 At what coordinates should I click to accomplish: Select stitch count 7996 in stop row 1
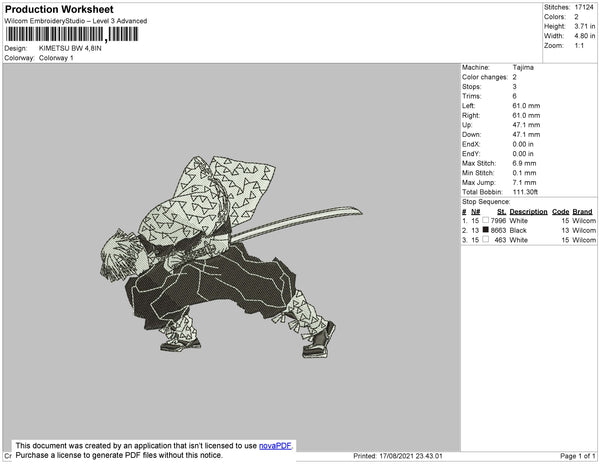498,221
